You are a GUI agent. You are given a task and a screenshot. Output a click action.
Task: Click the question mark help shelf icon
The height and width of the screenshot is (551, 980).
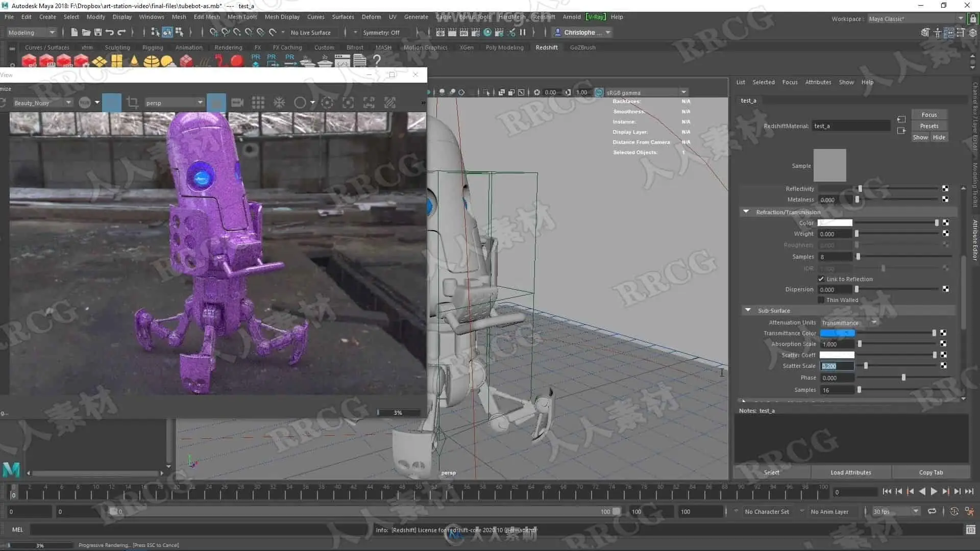click(x=377, y=61)
